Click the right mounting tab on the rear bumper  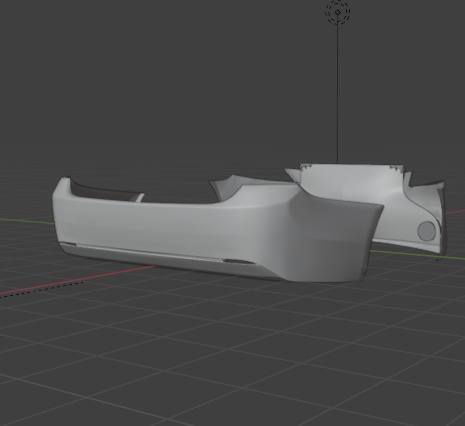click(397, 168)
